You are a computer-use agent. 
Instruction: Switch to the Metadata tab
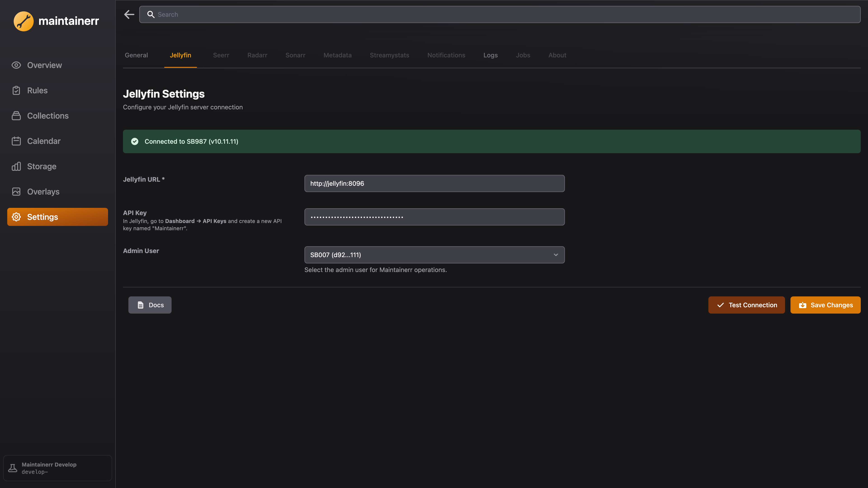click(x=337, y=55)
